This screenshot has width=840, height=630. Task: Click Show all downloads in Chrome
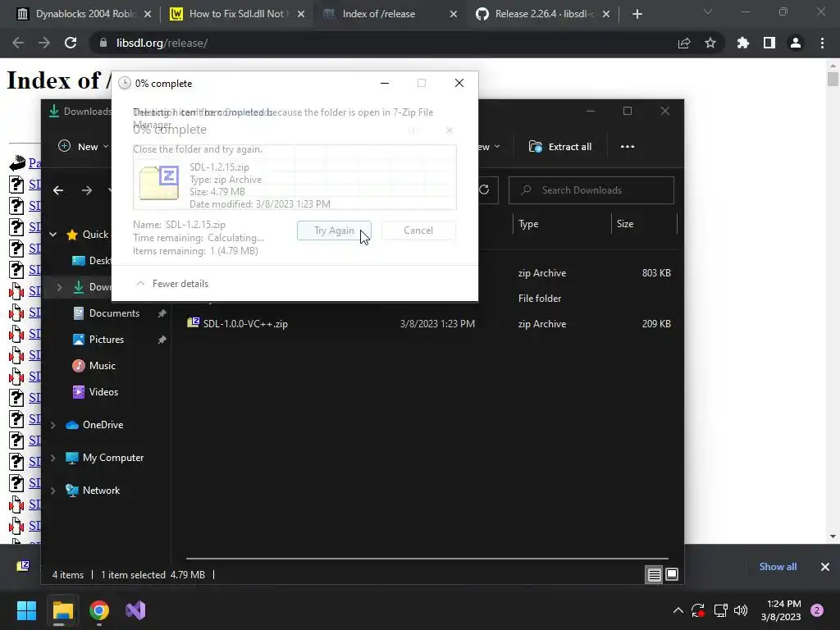778,567
